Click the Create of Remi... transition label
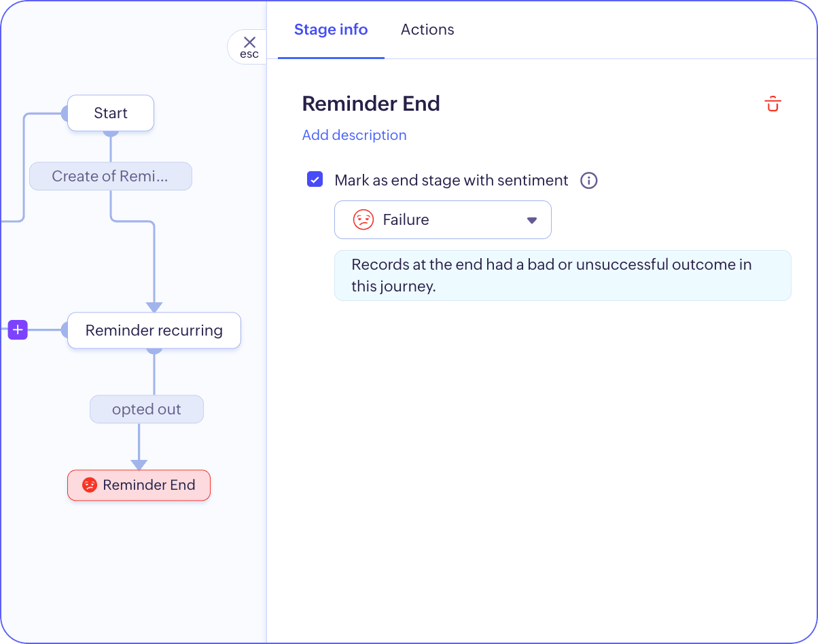This screenshot has width=818, height=644. tap(110, 177)
